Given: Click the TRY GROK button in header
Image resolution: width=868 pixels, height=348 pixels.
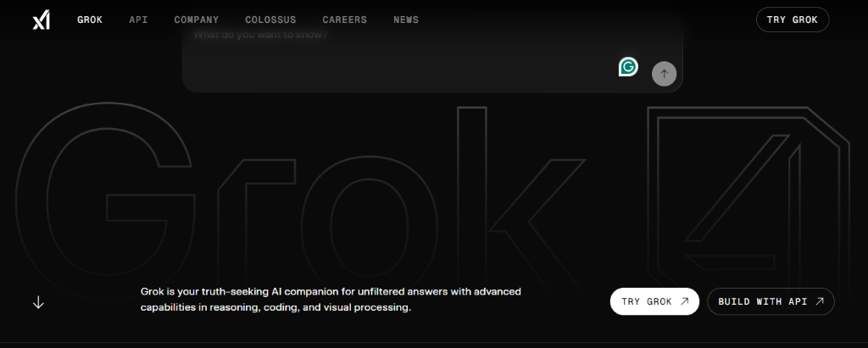Looking at the screenshot, I should pyautogui.click(x=793, y=20).
